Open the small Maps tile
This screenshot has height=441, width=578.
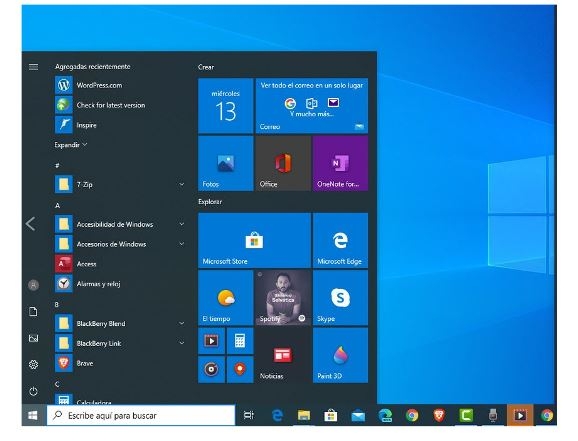(240, 369)
